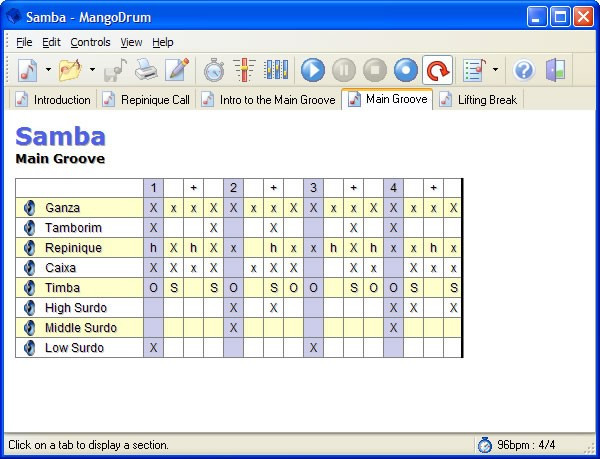Click the blue Record button
The image size is (600, 459).
pos(406,70)
